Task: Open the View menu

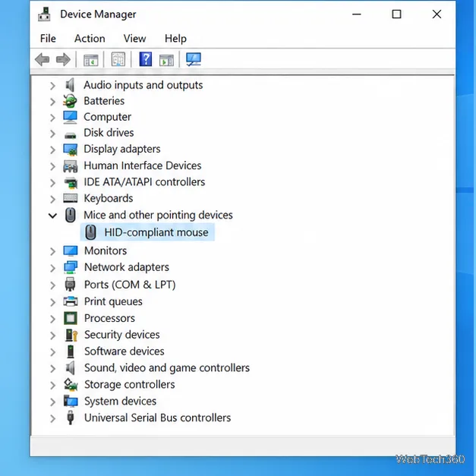Action: [x=135, y=39]
